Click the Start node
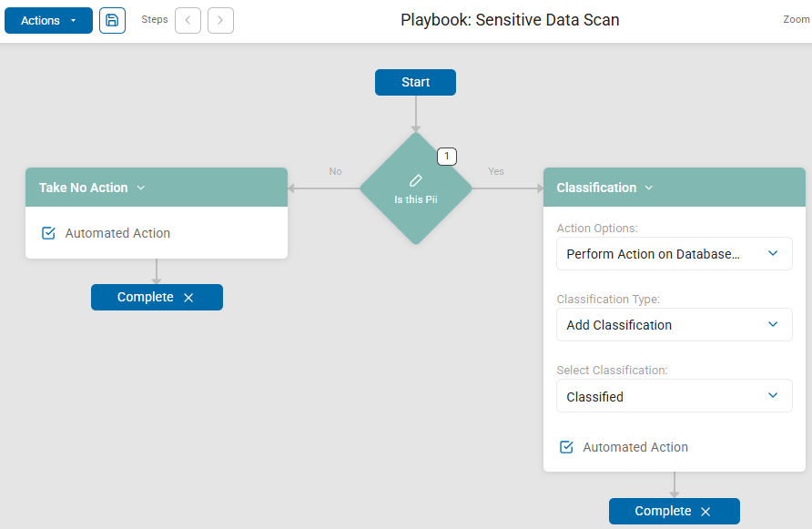812x529 pixels. click(x=415, y=82)
